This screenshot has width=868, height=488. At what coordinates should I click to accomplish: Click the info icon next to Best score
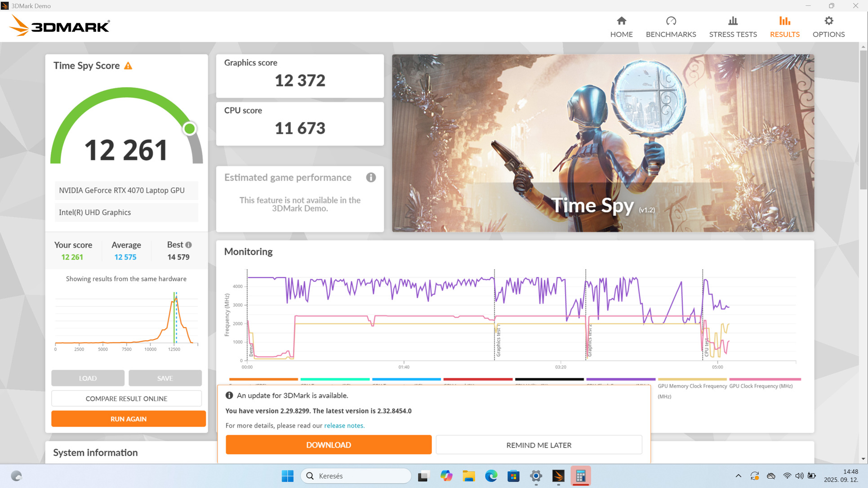[x=189, y=245]
